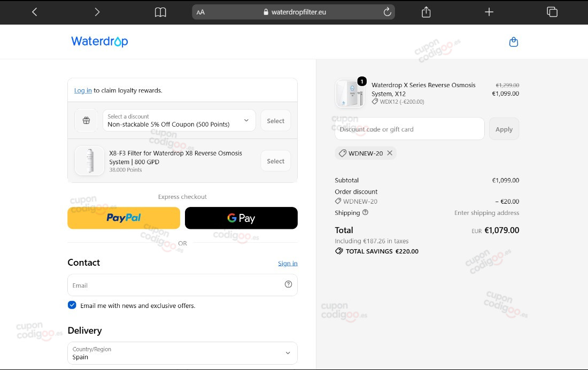Open the AA reader text options
The width and height of the screenshot is (588, 370).
200,12
